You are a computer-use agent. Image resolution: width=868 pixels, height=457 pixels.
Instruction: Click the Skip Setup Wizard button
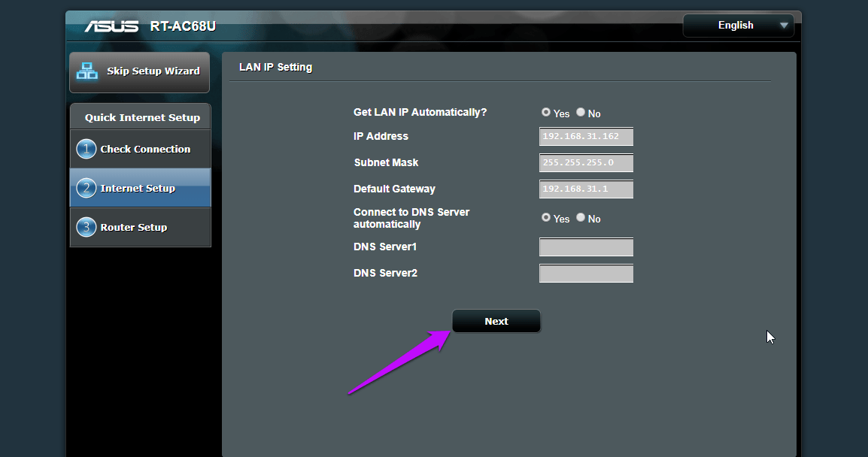tap(139, 72)
